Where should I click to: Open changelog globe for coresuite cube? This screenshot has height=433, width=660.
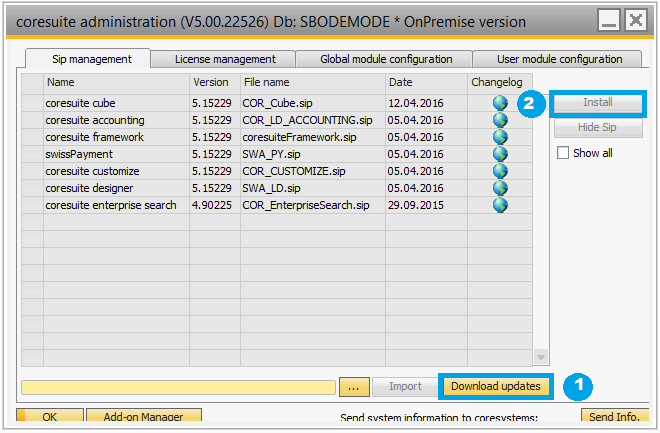[500, 103]
